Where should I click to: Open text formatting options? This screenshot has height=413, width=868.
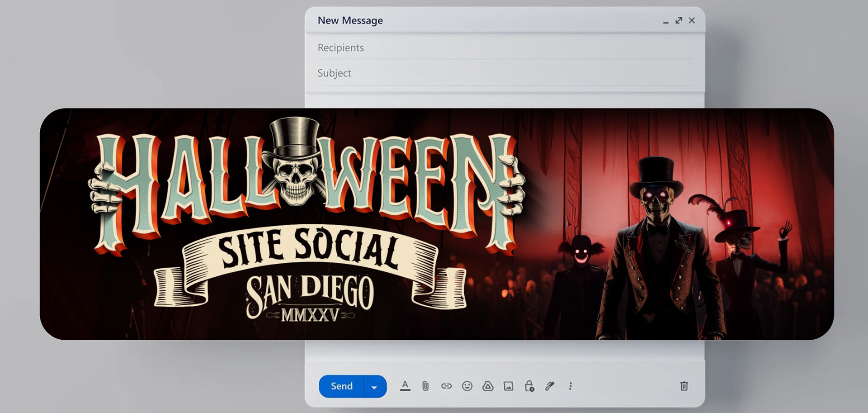click(x=405, y=386)
